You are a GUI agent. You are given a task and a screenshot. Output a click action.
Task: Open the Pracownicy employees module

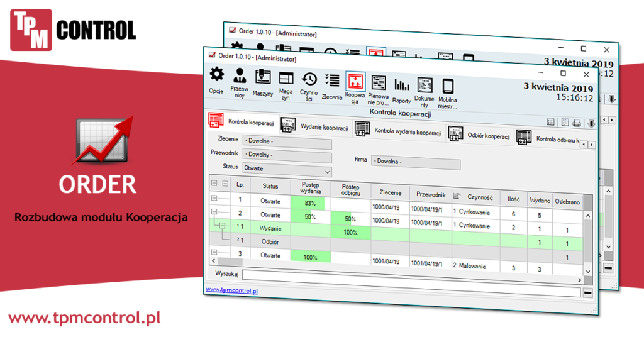[240, 75]
